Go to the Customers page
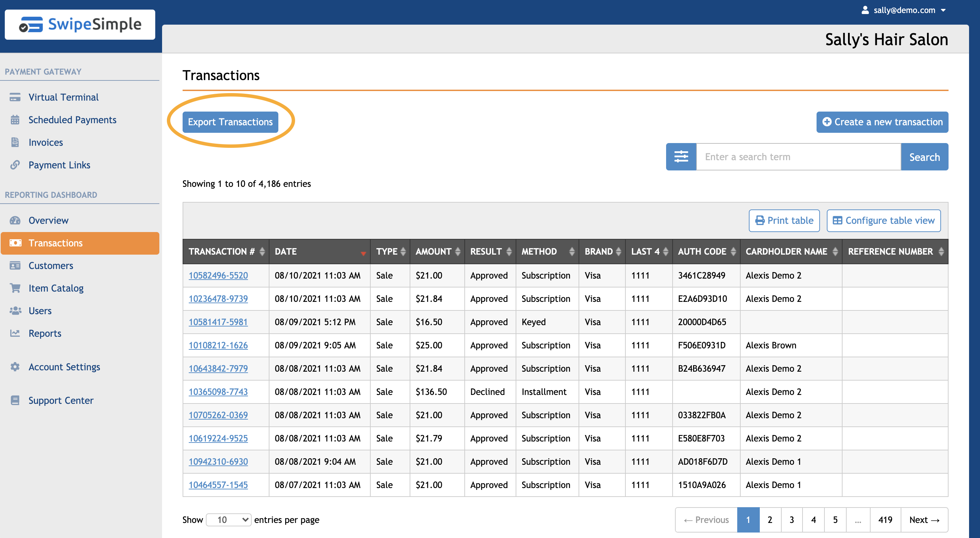The width and height of the screenshot is (980, 538). point(51,266)
